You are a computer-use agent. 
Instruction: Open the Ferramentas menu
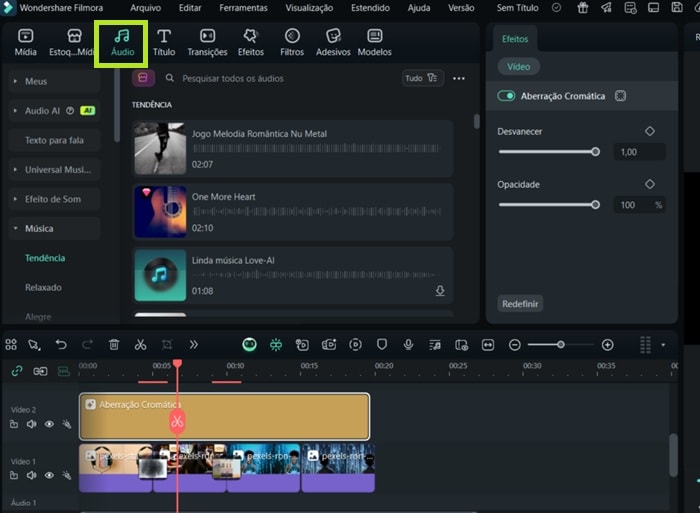point(243,8)
